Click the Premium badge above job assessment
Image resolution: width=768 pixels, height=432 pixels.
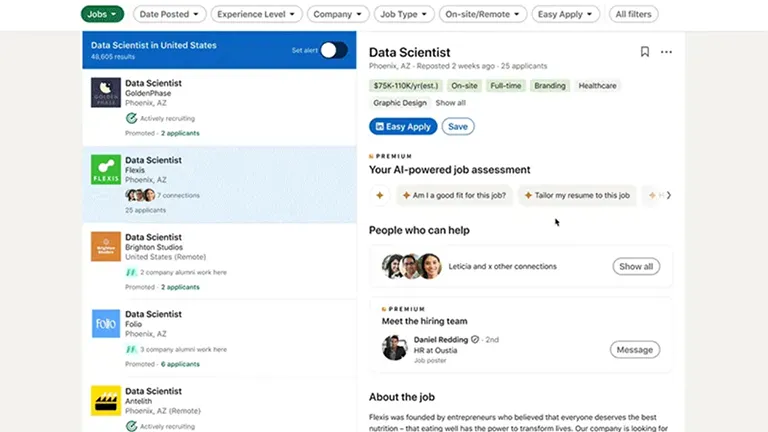(x=390, y=156)
